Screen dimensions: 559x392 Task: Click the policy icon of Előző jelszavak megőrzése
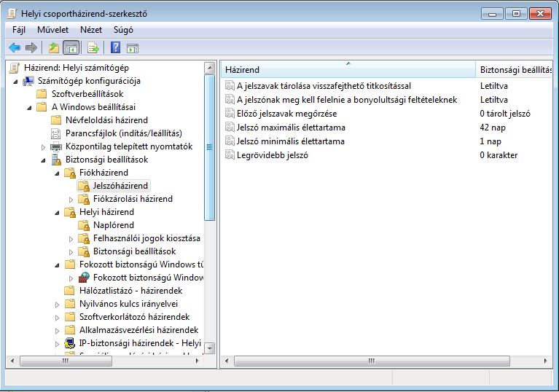(230, 114)
